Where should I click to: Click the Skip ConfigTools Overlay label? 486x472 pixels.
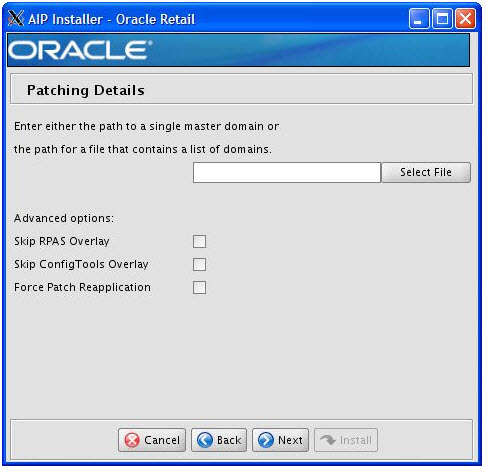(81, 264)
